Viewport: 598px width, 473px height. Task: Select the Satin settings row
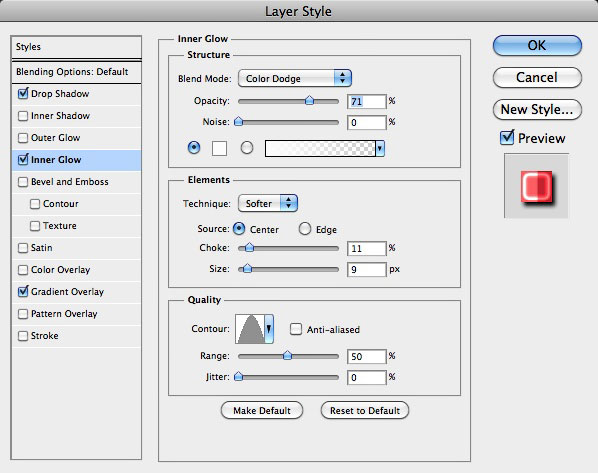pyautogui.click(x=76, y=248)
